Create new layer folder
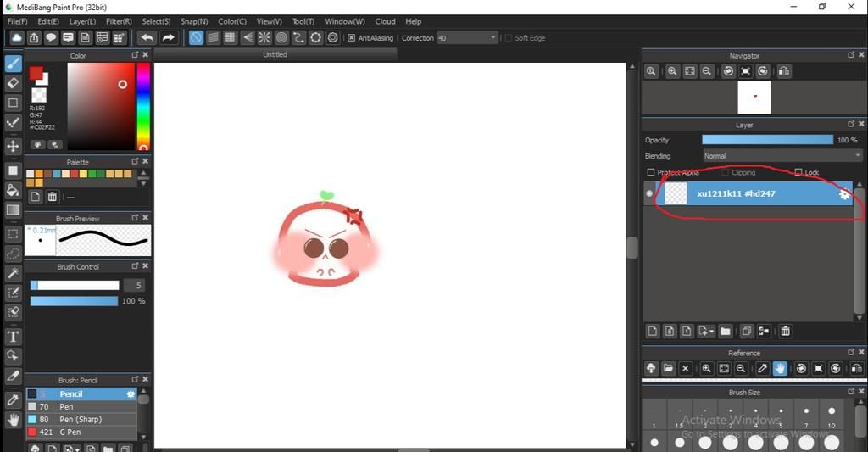 pyautogui.click(x=726, y=332)
